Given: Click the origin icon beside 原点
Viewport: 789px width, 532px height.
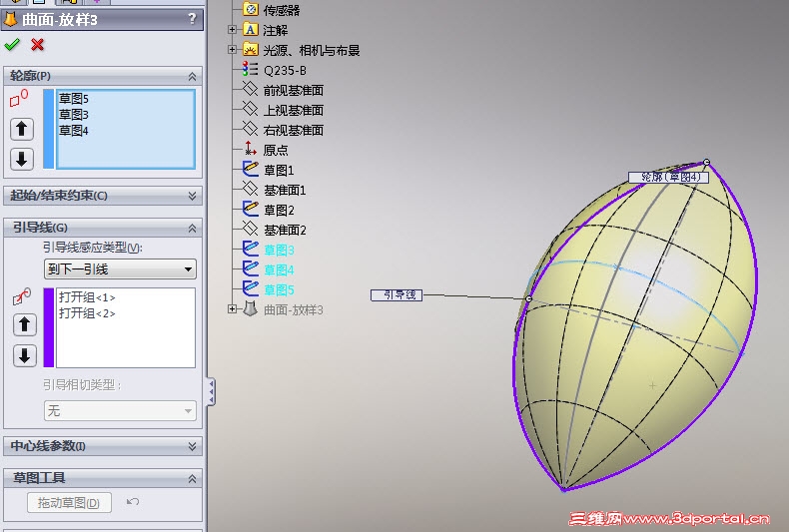Looking at the screenshot, I should [250, 149].
